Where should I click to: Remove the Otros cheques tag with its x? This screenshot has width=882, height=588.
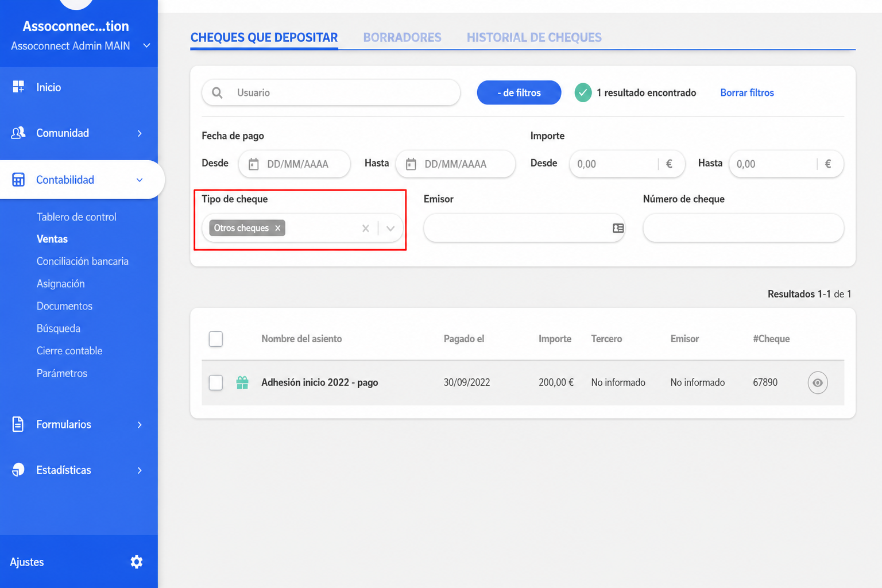[278, 228]
